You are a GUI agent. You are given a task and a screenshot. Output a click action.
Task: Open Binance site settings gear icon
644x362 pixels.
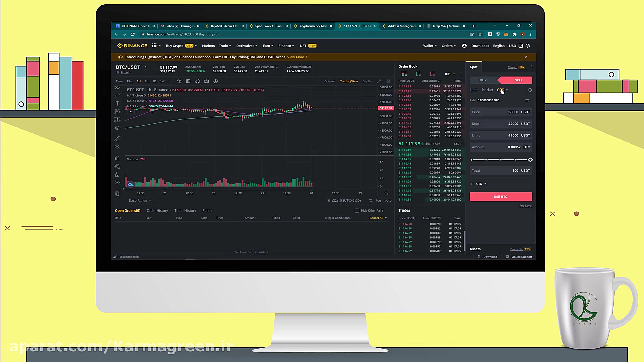(528, 46)
